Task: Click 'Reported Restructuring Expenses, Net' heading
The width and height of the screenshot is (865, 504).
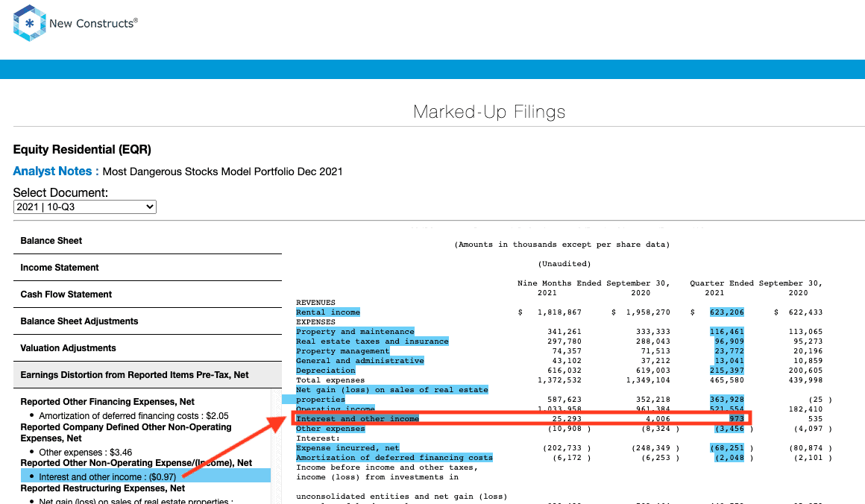Action: pyautogui.click(x=103, y=488)
